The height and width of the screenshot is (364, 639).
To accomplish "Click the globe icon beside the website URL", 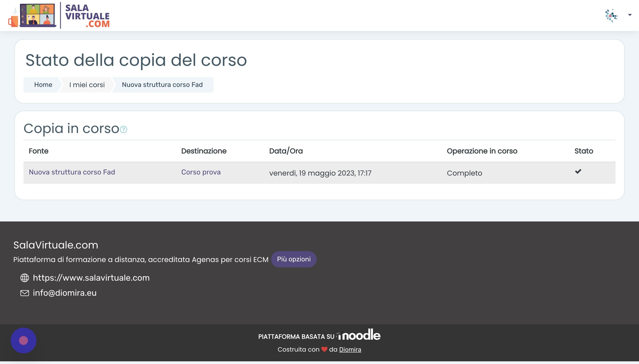I will click(x=25, y=278).
